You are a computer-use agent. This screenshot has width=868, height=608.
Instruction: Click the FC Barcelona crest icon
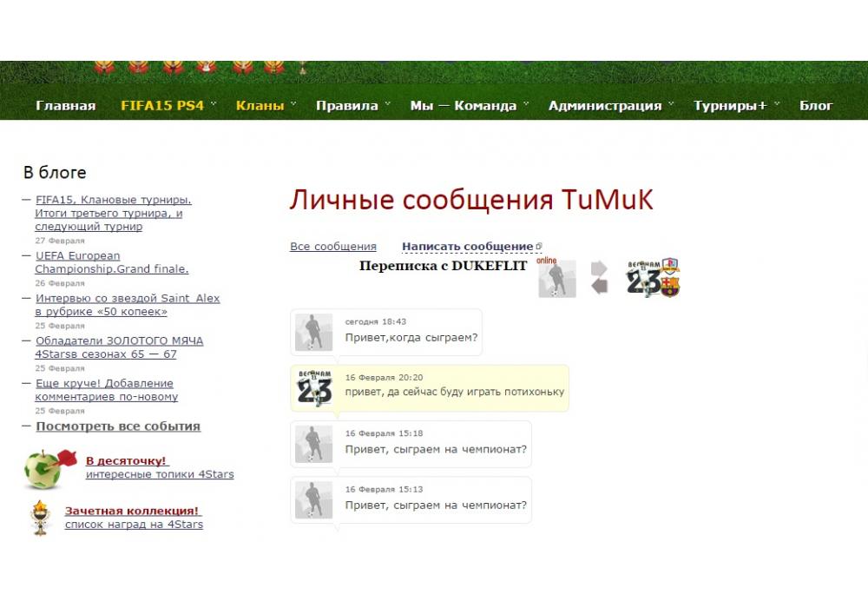(670, 287)
